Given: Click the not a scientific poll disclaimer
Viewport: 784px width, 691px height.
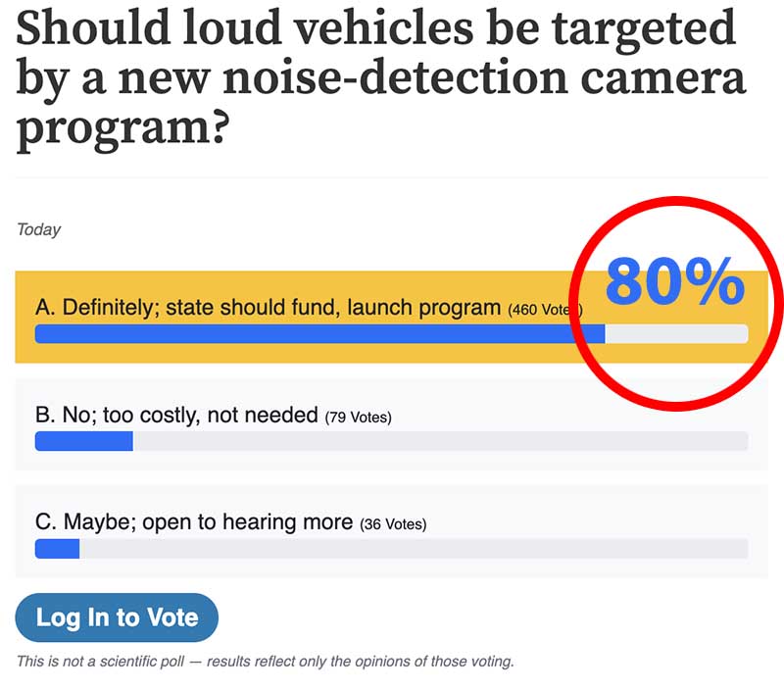Looking at the screenshot, I should tap(265, 662).
